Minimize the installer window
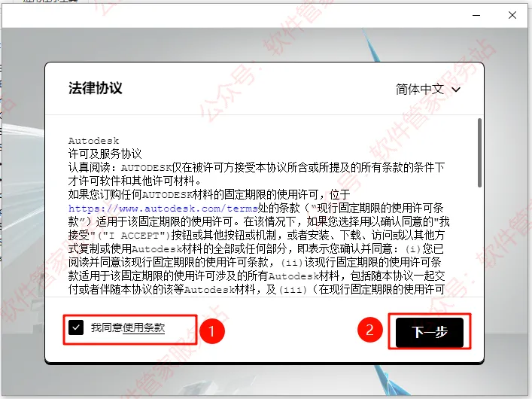Viewport: 532px width, 399px height. point(476,15)
